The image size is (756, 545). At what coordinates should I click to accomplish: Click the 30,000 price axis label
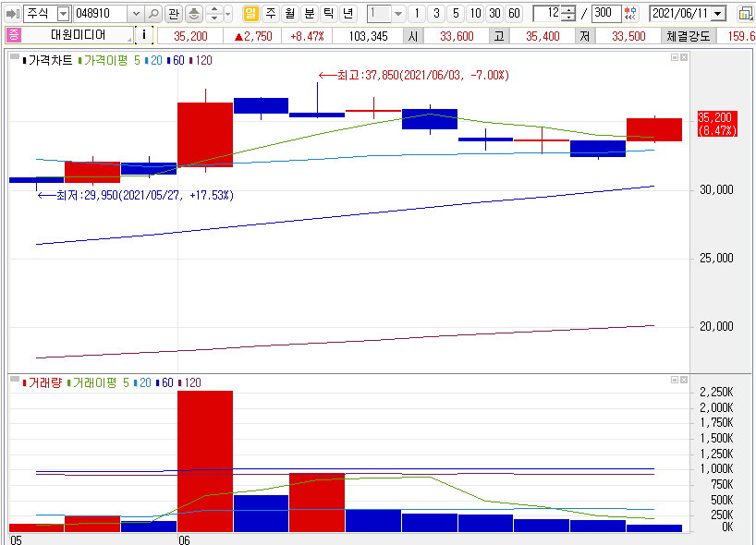pos(716,190)
